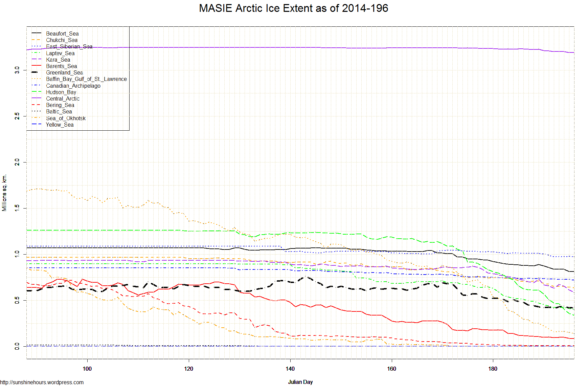Click the Hudson_Bay green dashed swatch
Screen dimensions: 588x392
36,92
